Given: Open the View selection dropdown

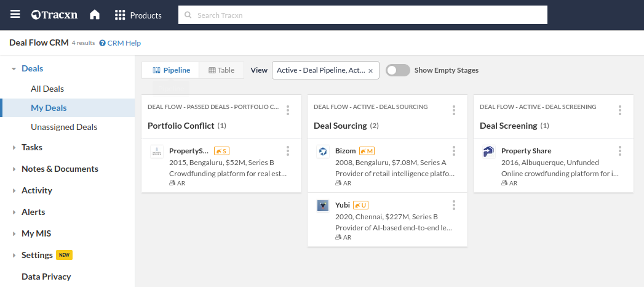Looking at the screenshot, I should click(x=320, y=70).
